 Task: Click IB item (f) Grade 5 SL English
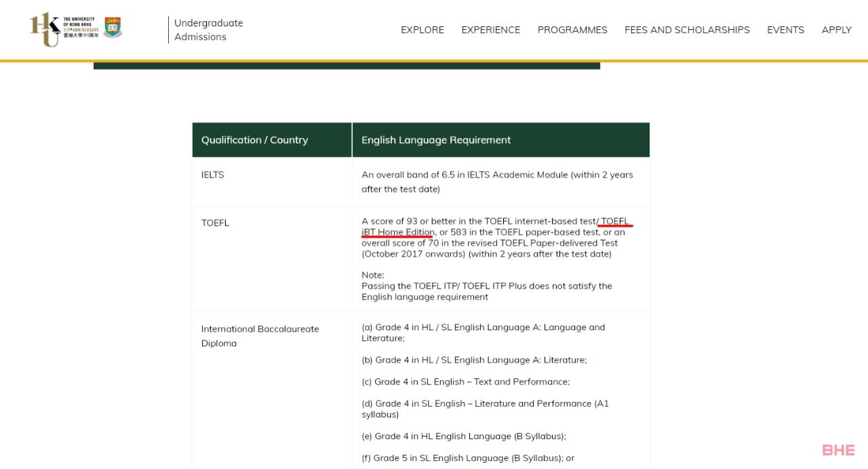coord(468,458)
